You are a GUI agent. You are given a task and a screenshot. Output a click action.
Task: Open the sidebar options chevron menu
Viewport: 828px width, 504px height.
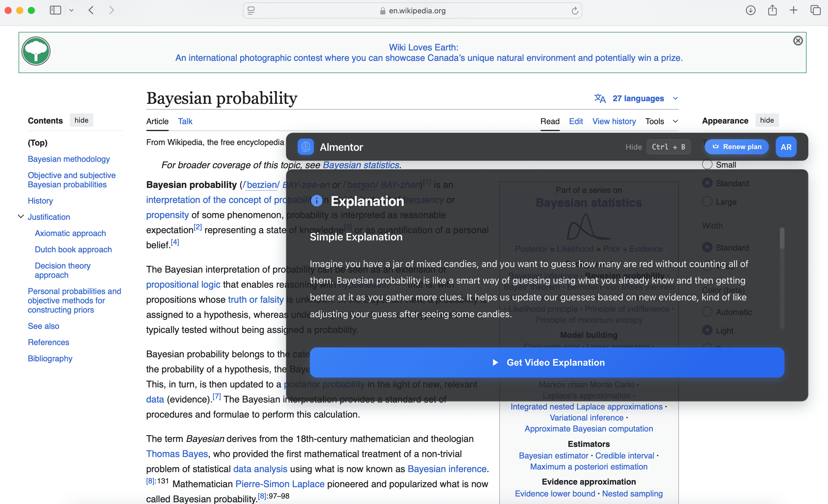[71, 10]
